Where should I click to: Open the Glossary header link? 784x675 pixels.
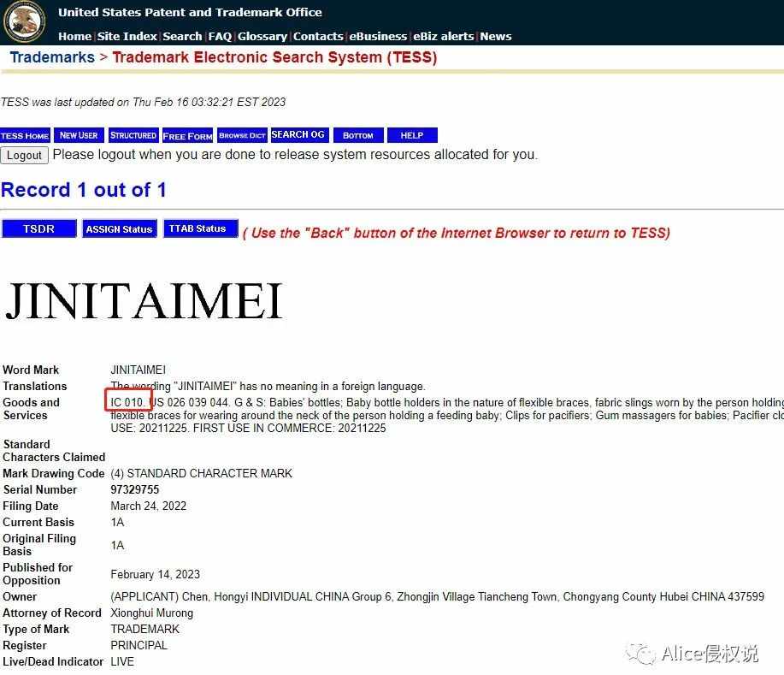pyautogui.click(x=262, y=37)
